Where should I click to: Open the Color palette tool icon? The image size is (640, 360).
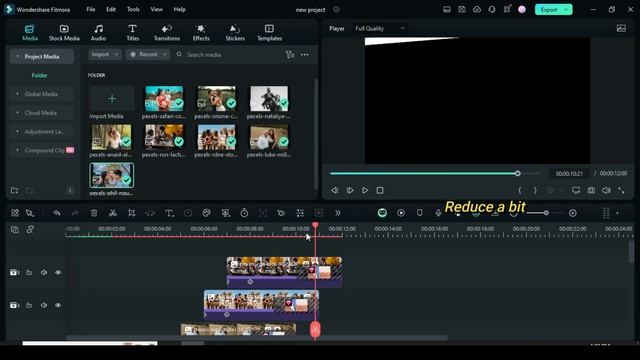pos(207,213)
